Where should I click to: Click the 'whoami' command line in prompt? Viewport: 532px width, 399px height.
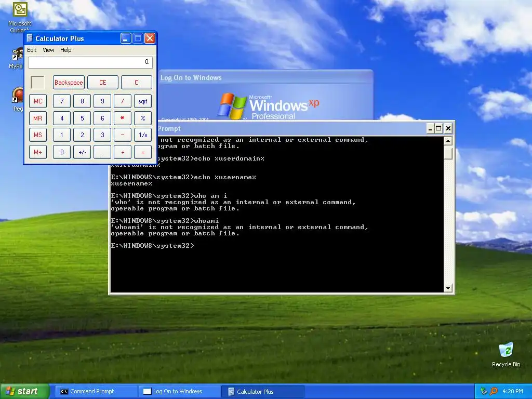207,220
